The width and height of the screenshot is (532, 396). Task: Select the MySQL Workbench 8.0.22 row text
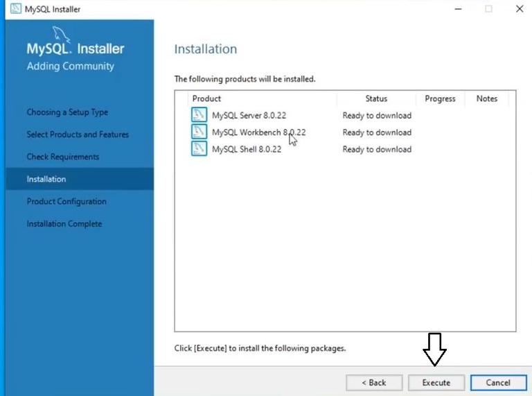[259, 132]
